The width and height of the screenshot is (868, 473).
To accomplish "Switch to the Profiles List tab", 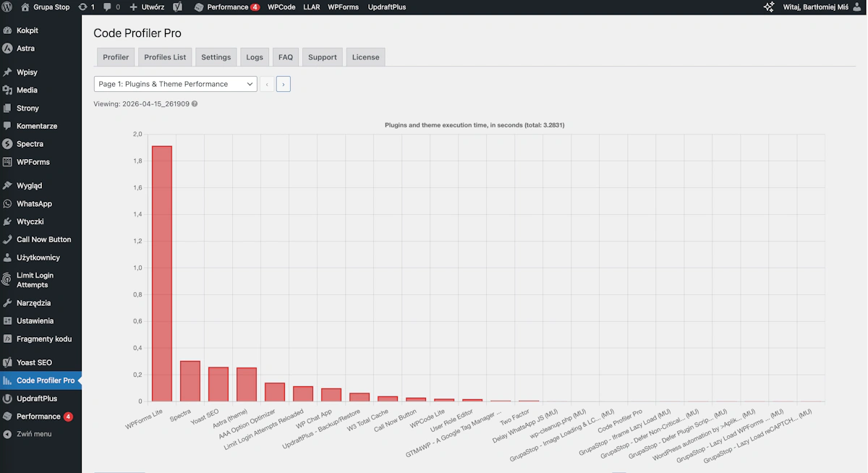I will pos(165,57).
